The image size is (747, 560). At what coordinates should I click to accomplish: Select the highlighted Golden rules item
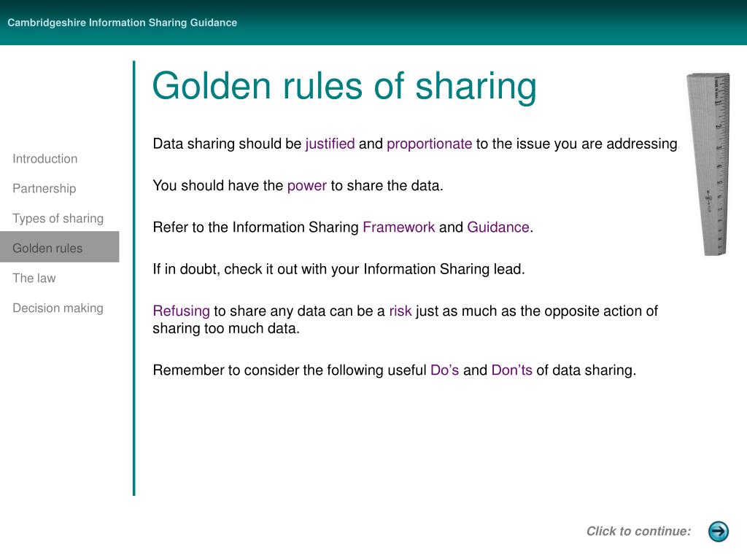60,246
